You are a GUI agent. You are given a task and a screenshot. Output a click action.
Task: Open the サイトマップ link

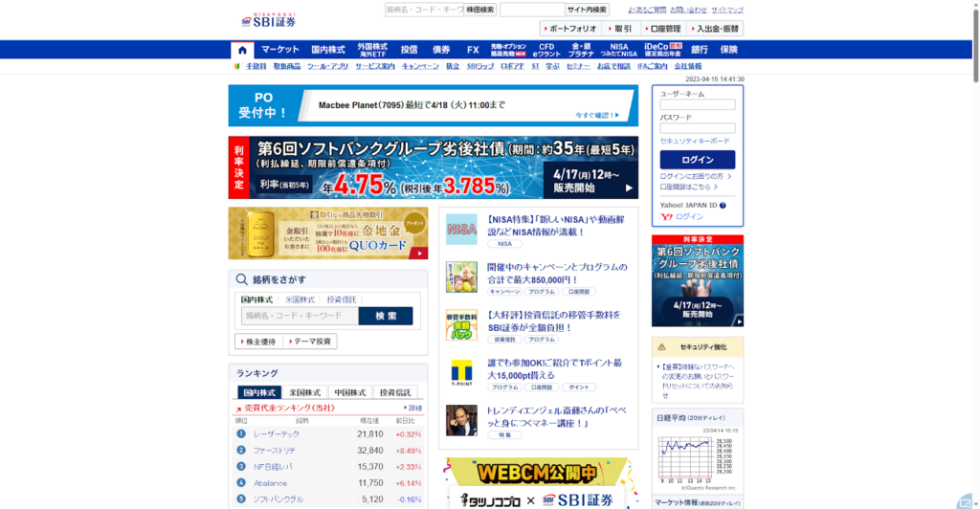click(727, 10)
